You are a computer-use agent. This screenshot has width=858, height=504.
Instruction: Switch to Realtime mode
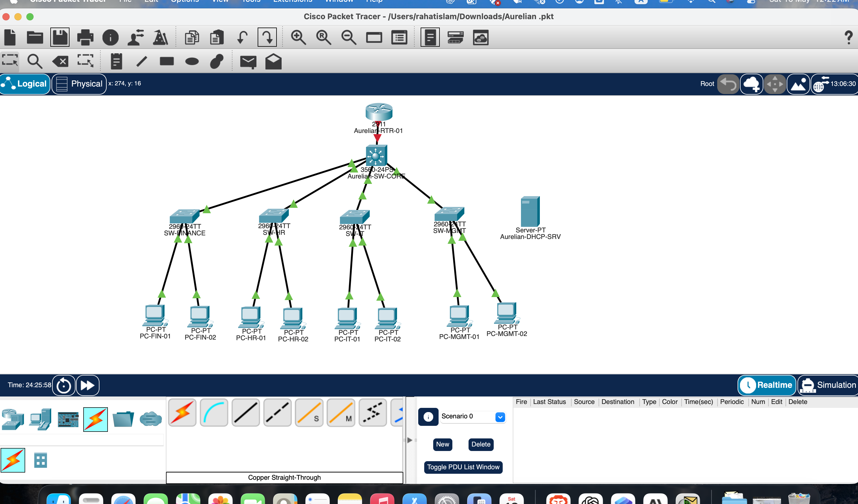point(767,385)
